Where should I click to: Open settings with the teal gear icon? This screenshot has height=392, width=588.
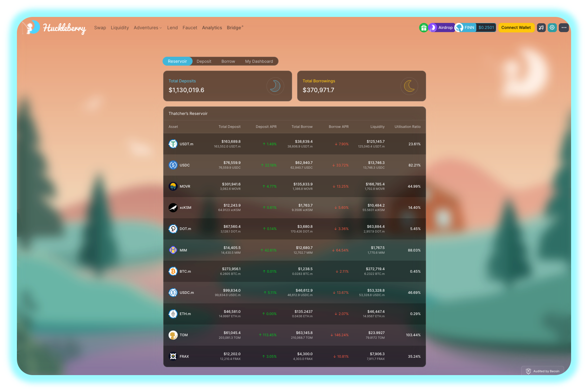552,28
